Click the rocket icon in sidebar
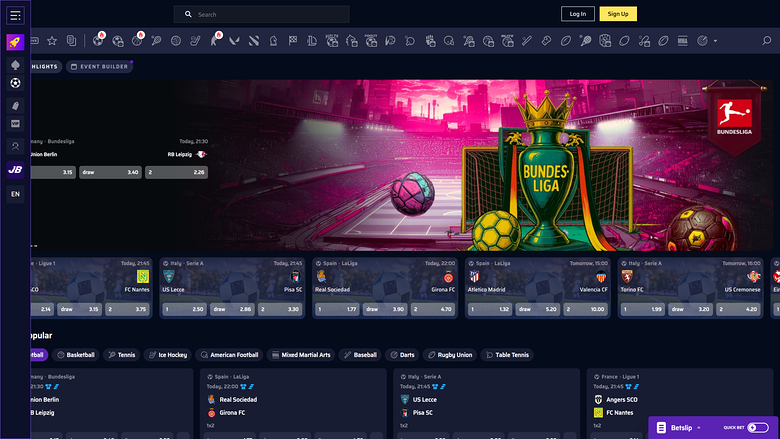The height and width of the screenshot is (439, 780). [15, 42]
